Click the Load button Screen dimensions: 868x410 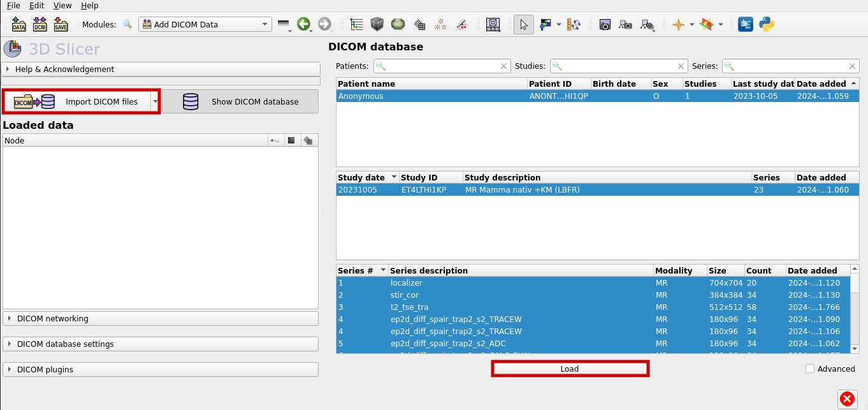pos(570,369)
